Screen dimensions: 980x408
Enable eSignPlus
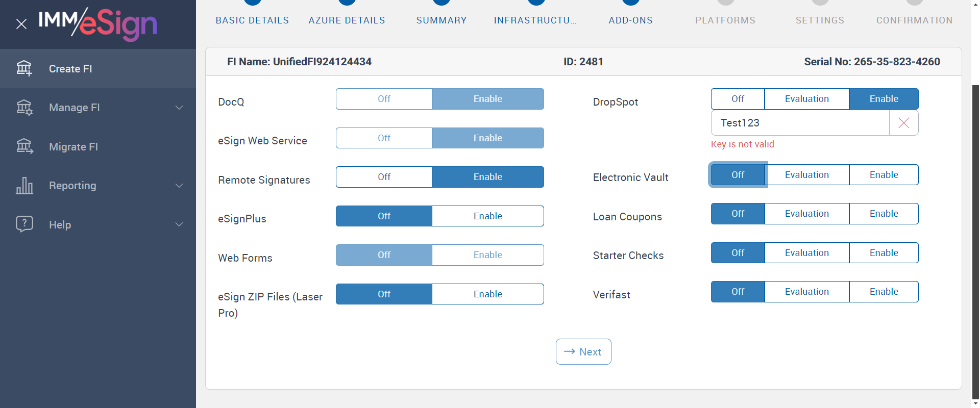pyautogui.click(x=488, y=216)
